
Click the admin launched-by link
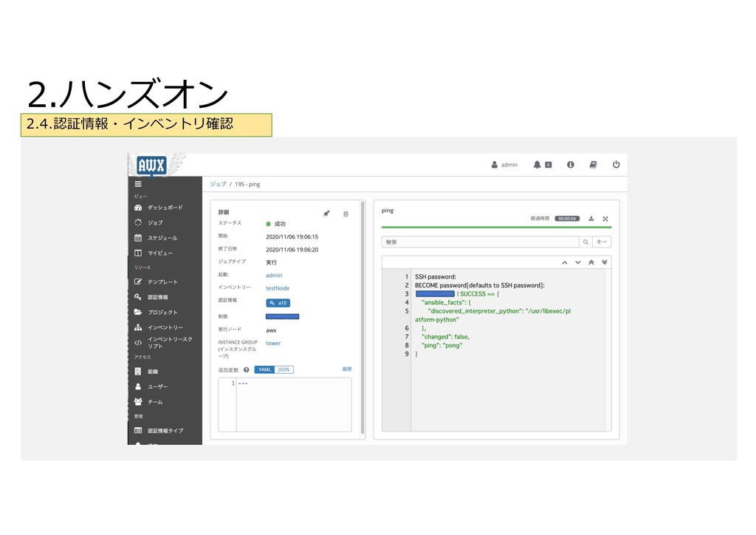[x=274, y=276]
